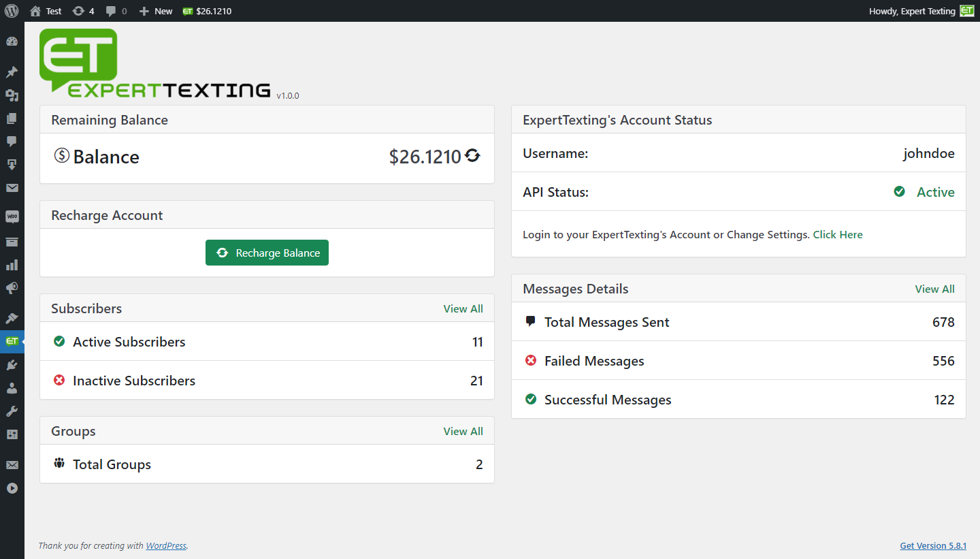Click the Recharge Balance button

tap(267, 253)
